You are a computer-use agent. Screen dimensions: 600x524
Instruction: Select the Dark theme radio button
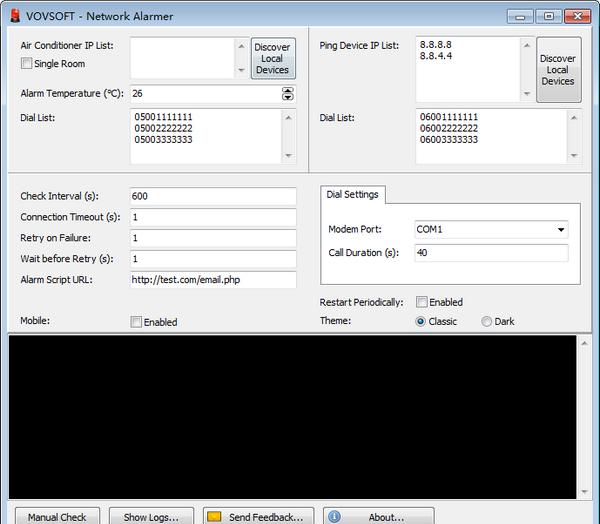coord(486,322)
